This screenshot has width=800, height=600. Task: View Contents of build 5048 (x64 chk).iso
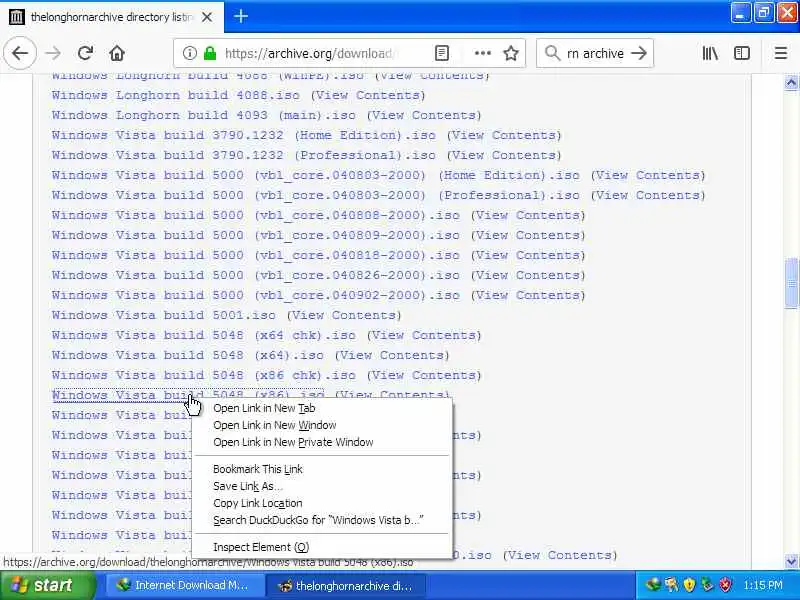click(x=424, y=335)
